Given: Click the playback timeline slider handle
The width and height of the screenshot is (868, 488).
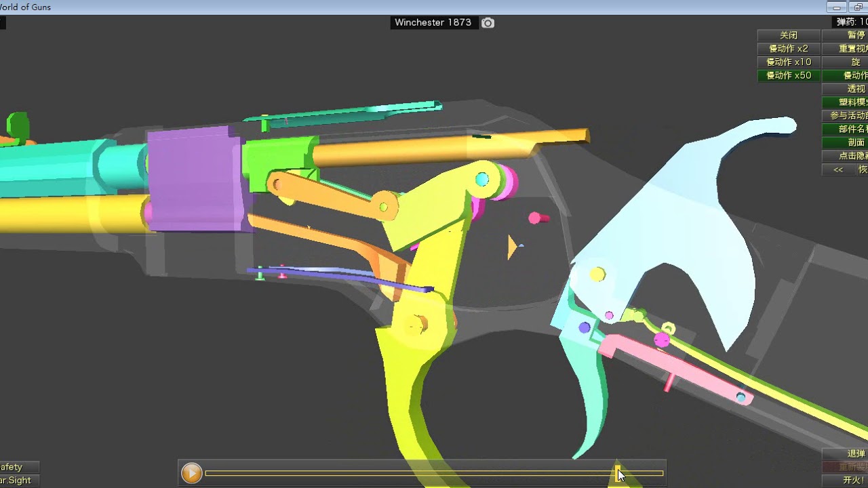Looking at the screenshot, I should pos(618,473).
